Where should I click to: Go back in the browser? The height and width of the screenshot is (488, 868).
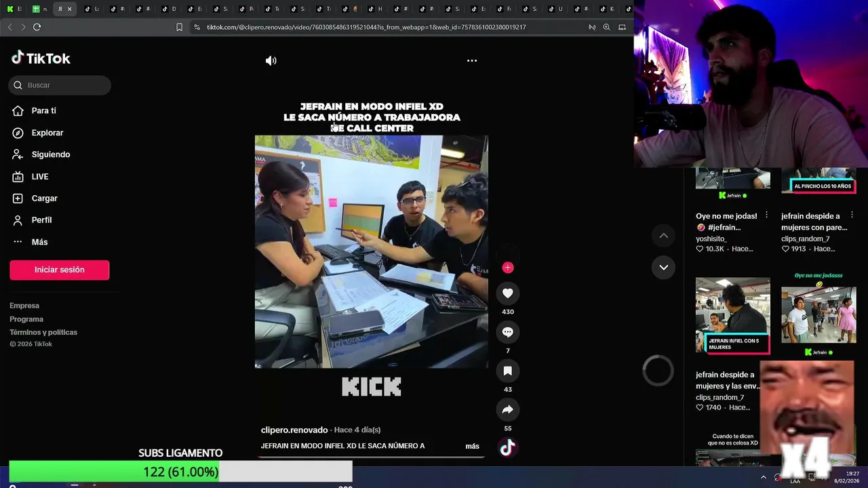[9, 27]
